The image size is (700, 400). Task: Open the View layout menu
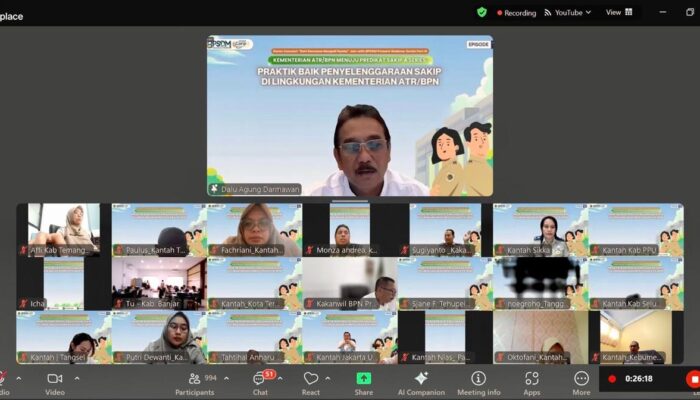[619, 12]
